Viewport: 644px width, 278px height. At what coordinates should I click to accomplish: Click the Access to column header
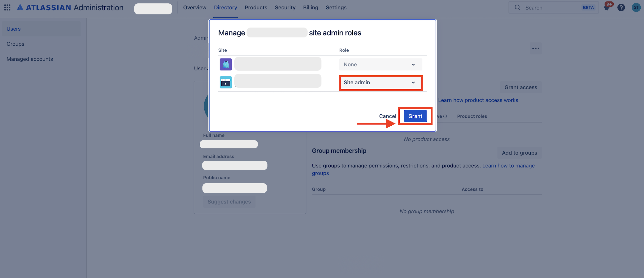pyautogui.click(x=472, y=189)
